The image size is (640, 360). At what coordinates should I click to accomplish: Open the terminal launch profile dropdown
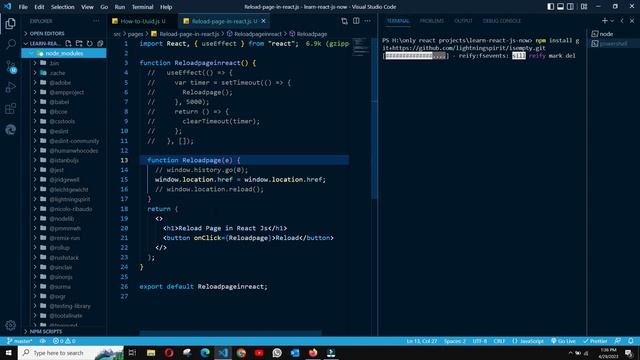coord(612,21)
